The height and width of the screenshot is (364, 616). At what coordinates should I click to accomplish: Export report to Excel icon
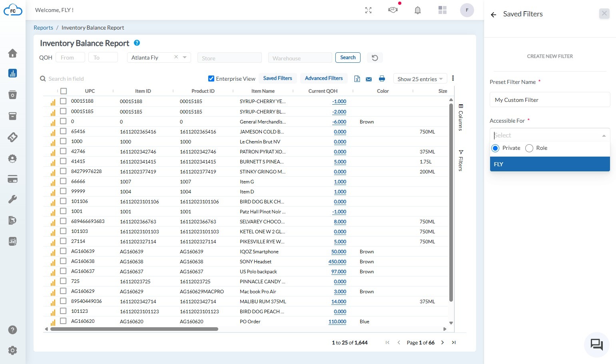click(x=357, y=79)
